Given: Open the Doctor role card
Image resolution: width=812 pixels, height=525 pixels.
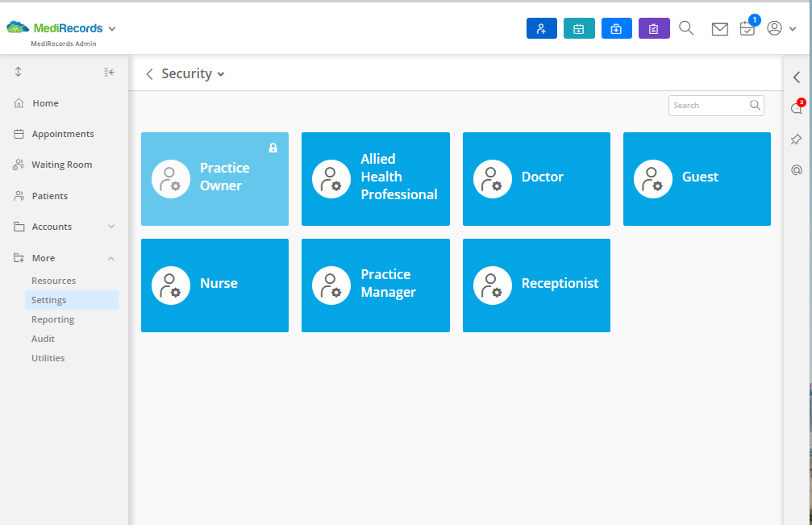Looking at the screenshot, I should coord(536,179).
